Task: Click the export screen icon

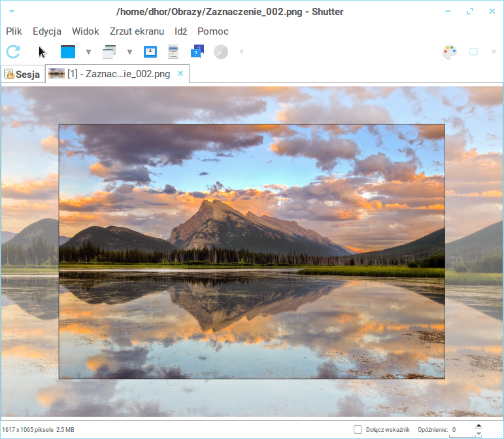Action: pos(473,52)
